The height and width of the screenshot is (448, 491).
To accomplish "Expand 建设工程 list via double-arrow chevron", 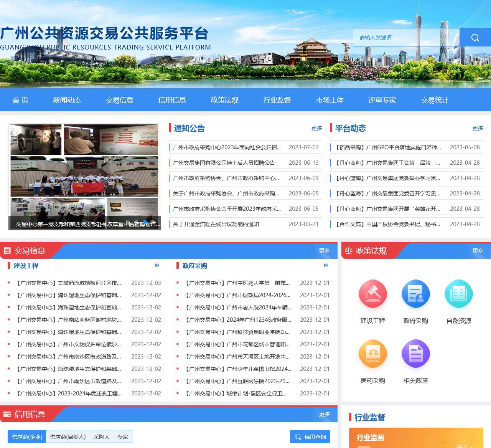I will pyautogui.click(x=157, y=265).
